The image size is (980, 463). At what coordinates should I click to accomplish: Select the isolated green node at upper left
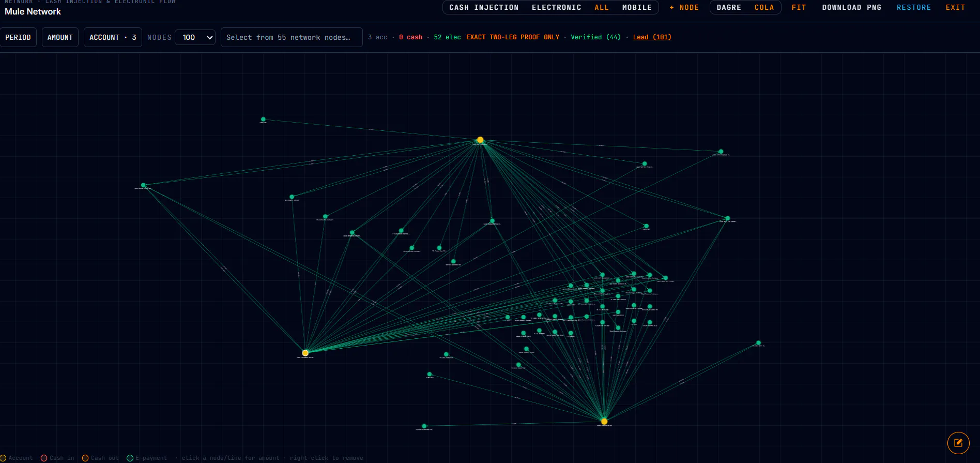(263, 119)
